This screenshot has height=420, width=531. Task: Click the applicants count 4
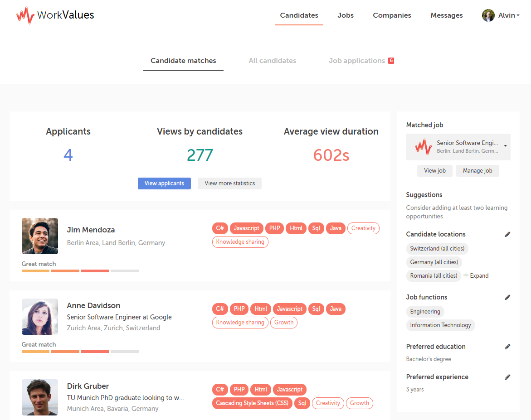pos(68,155)
